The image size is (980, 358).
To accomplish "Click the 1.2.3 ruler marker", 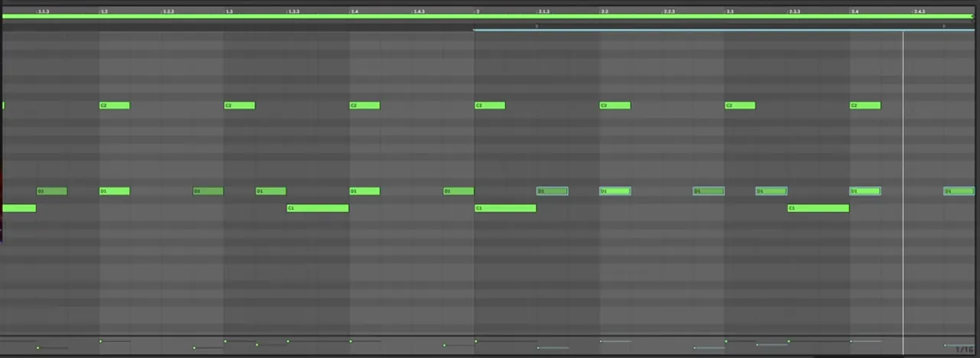I will [x=169, y=11].
